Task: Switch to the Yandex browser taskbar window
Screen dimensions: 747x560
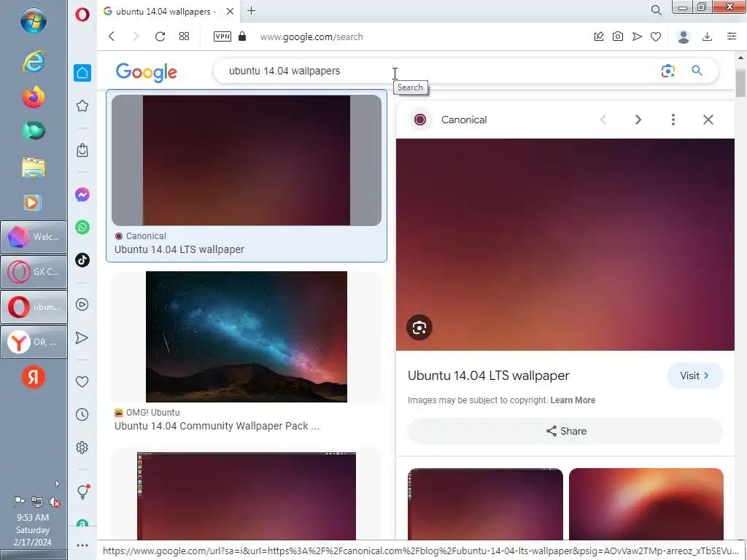Action: pyautogui.click(x=34, y=342)
